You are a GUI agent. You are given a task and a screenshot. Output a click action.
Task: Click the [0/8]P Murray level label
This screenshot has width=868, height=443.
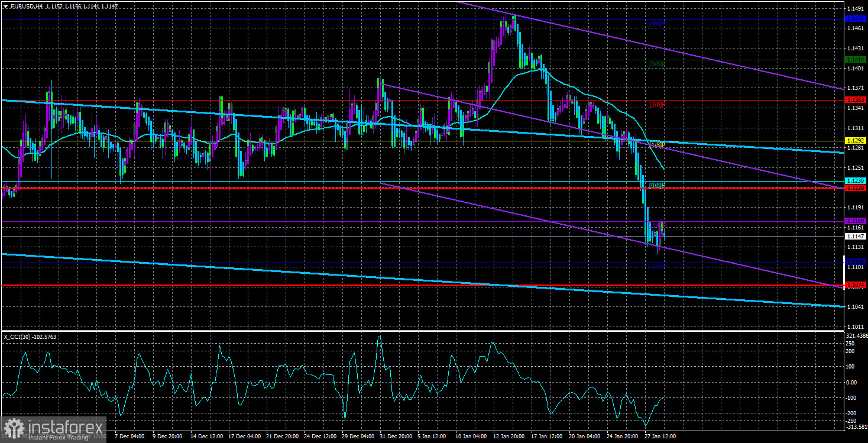[657, 186]
